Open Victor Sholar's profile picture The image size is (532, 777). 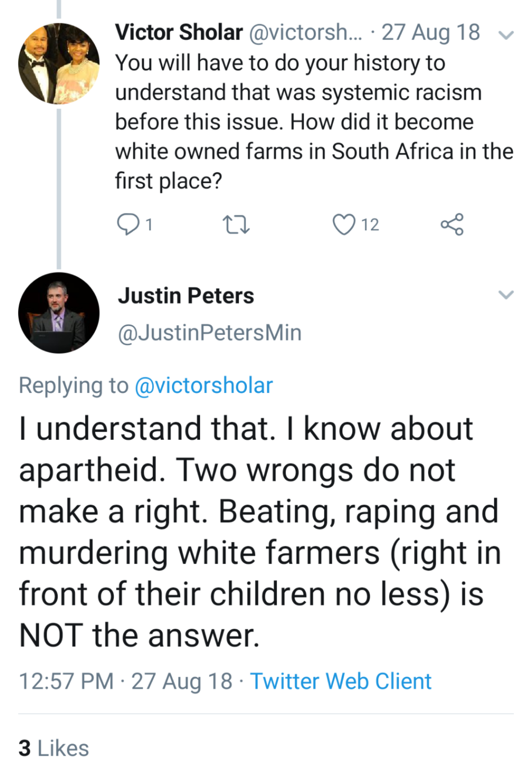point(59,63)
